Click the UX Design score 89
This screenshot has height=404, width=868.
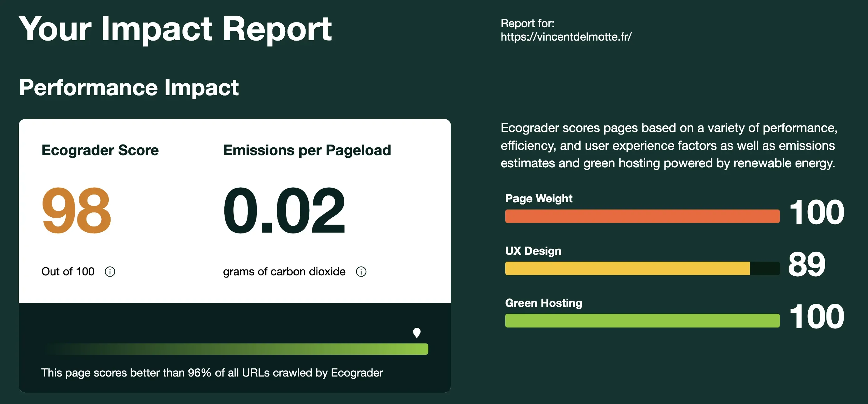pos(807,264)
